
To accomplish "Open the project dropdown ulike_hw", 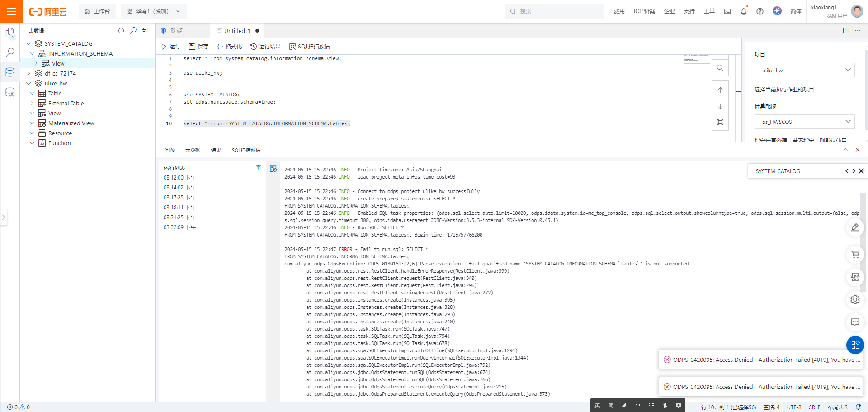I will 805,70.
